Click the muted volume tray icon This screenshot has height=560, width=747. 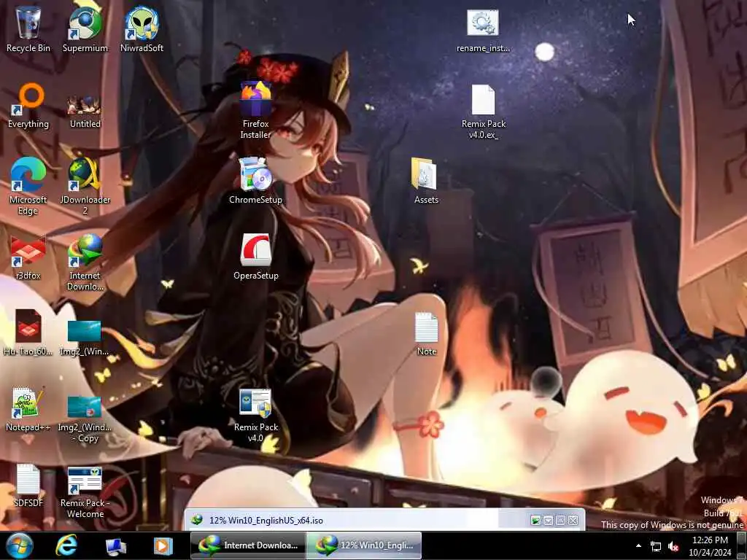[x=673, y=547]
